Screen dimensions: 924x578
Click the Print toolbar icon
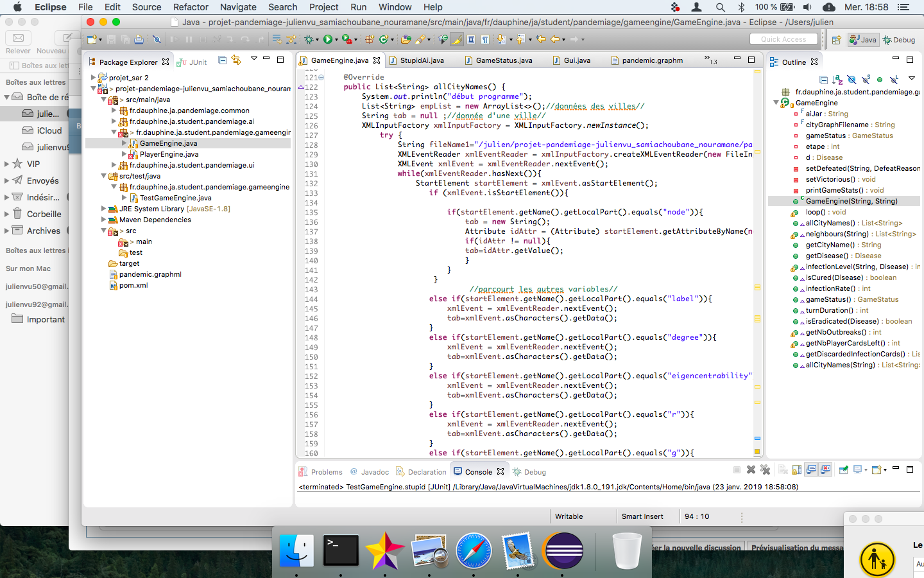[139, 39]
